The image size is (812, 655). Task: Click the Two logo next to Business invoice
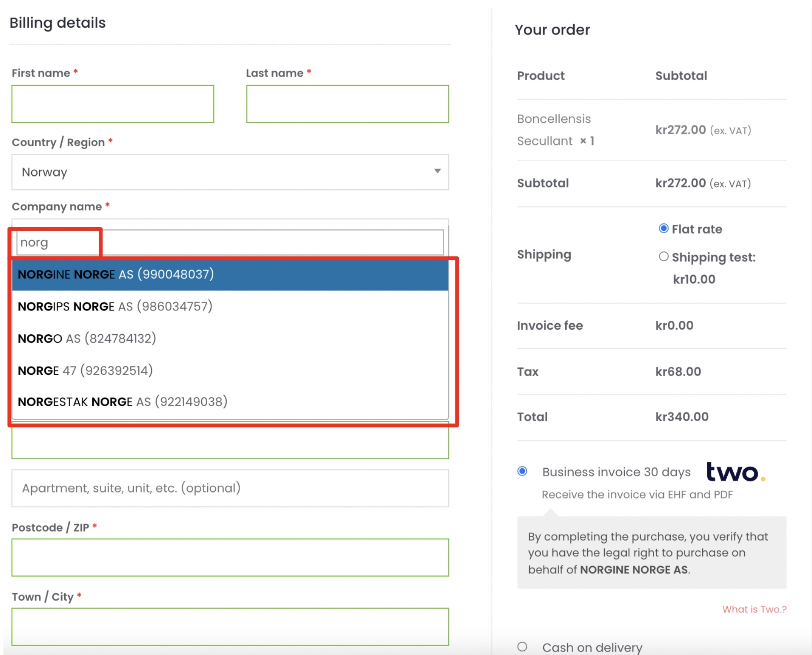point(736,472)
